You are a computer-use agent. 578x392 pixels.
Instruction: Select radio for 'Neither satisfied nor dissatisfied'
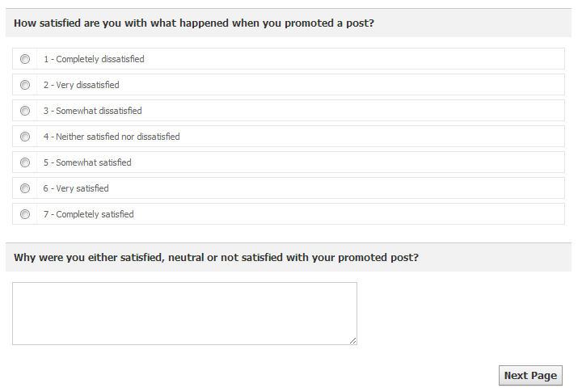25,137
